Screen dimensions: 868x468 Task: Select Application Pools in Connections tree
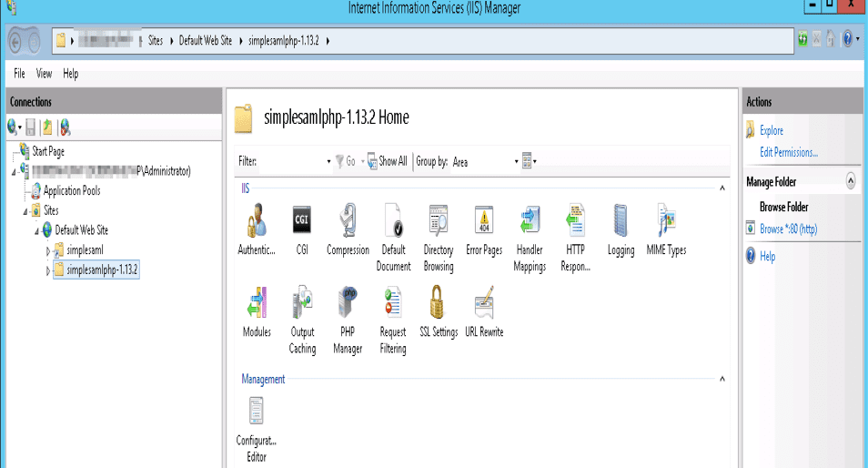pyautogui.click(x=72, y=191)
